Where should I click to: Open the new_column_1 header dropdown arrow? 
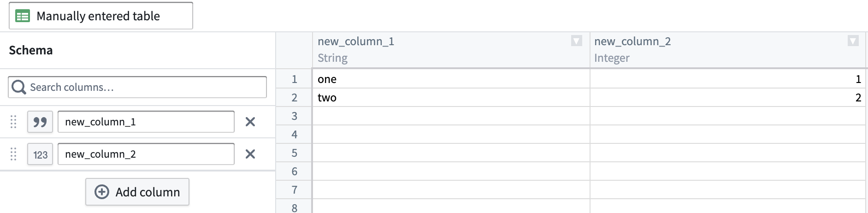click(576, 41)
